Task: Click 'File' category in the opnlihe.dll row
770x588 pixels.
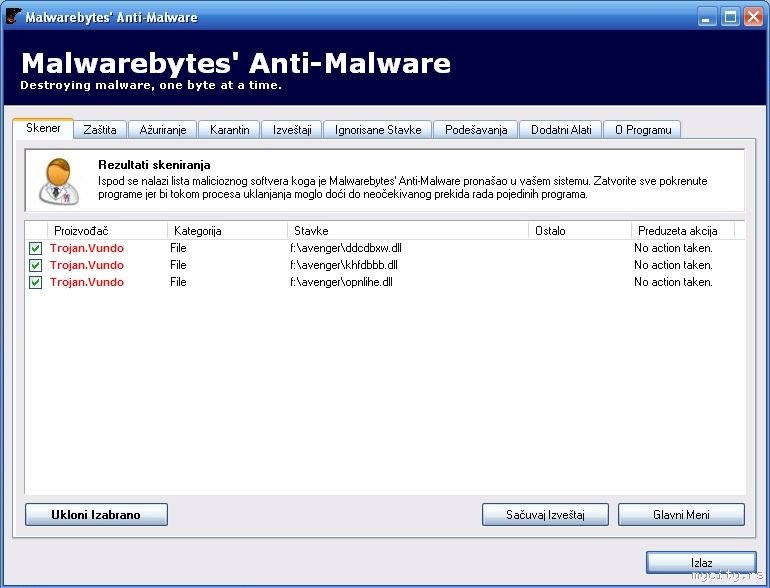Action: 178,282
